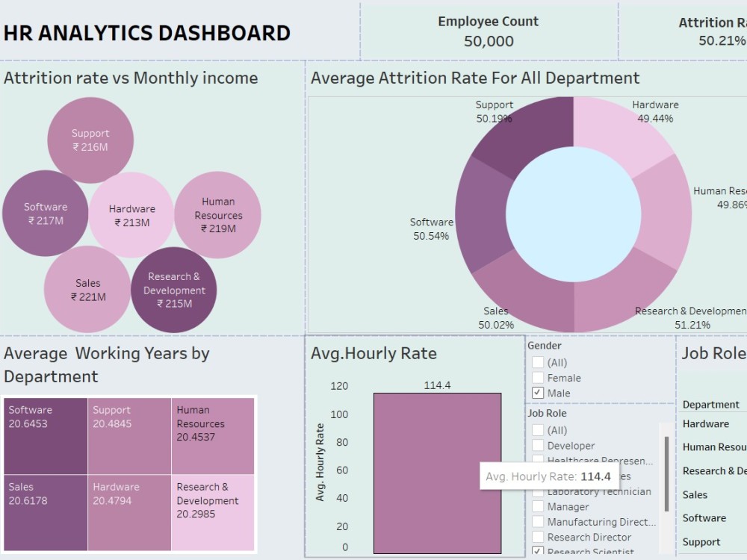Enable the Laboratory Technician filter

coord(537,491)
